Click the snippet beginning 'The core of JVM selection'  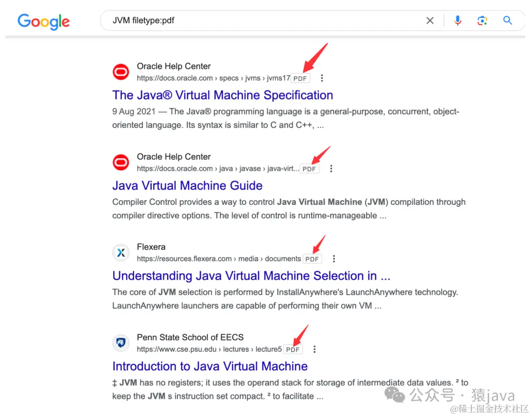click(x=285, y=299)
